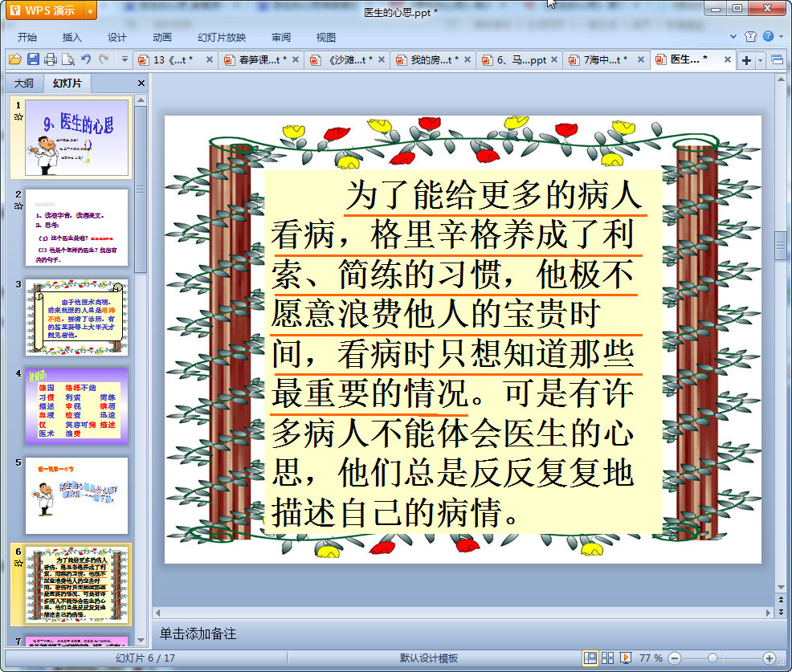Open the 开始 ribbon tab
This screenshot has width=792, height=672.
(27, 38)
